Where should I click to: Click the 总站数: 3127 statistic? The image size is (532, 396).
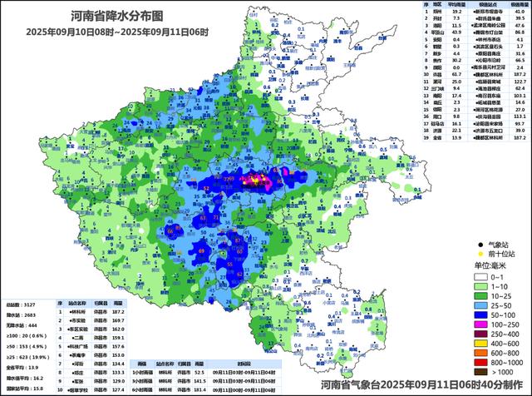click(x=21, y=304)
